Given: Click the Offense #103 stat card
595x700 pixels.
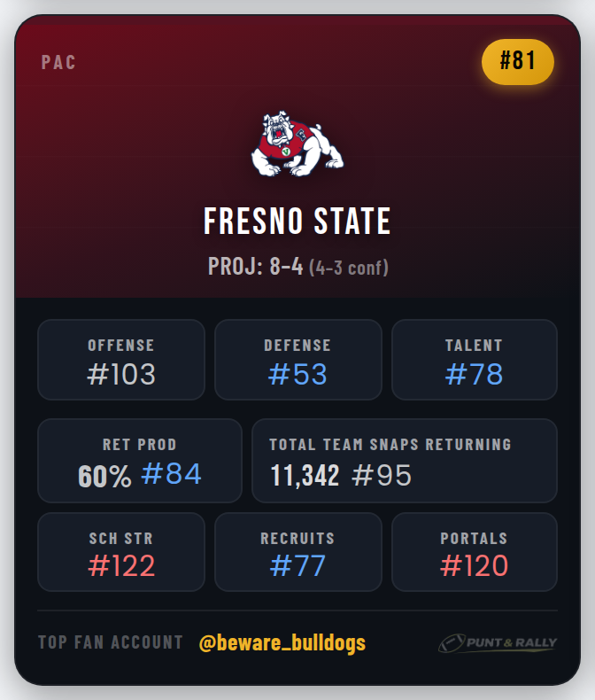Looking at the screenshot, I should 121,361.
